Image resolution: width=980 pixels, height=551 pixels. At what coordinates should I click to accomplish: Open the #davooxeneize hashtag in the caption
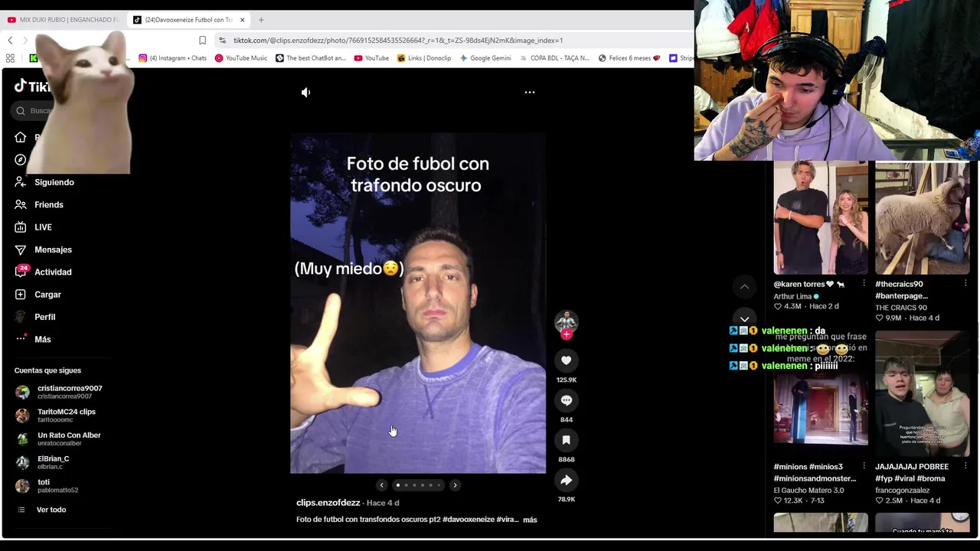pos(469,520)
